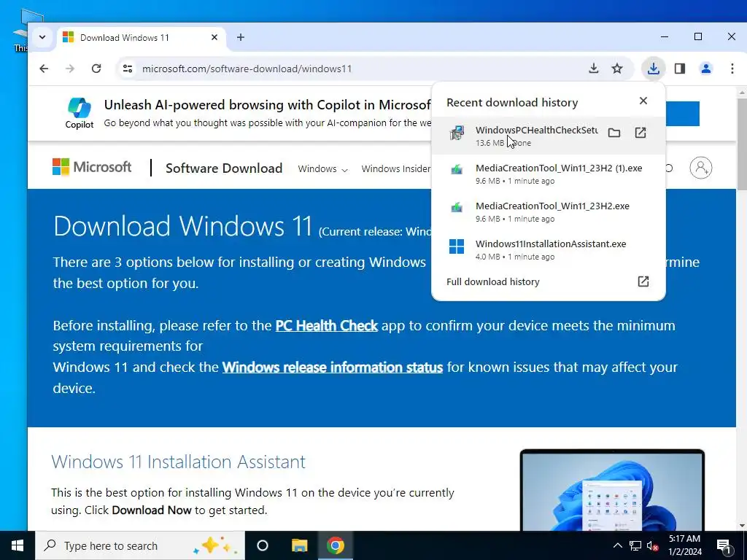Click the Chrome taskbar icon
Screen dimensions: 747x560
click(x=336, y=545)
